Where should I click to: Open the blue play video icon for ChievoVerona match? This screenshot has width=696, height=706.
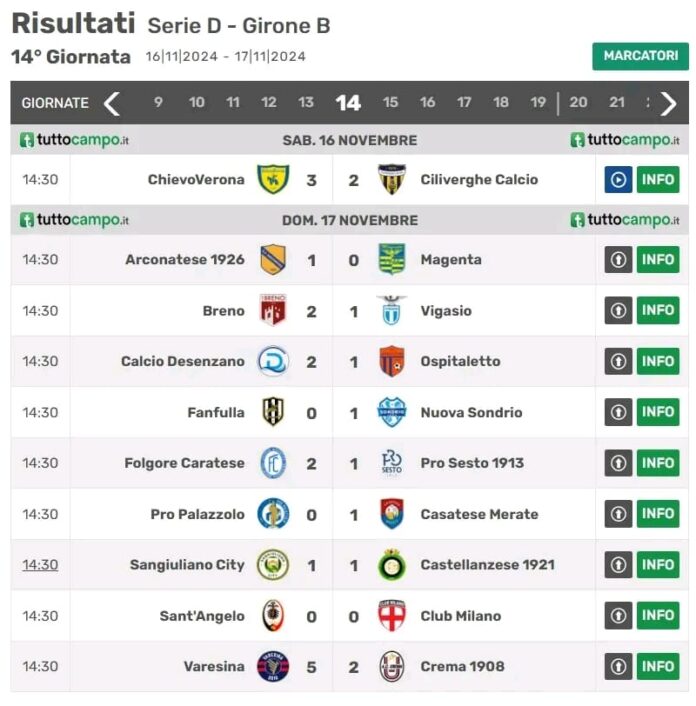[618, 180]
